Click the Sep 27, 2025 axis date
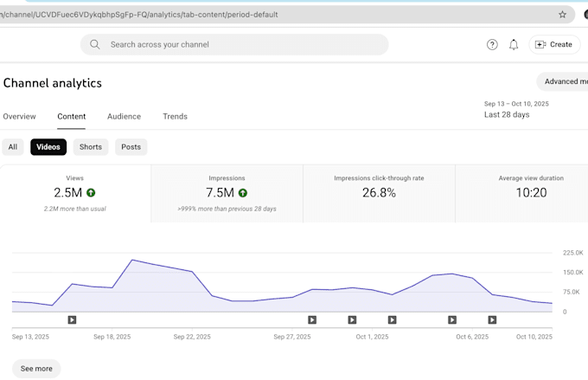588x380 pixels. coord(292,337)
